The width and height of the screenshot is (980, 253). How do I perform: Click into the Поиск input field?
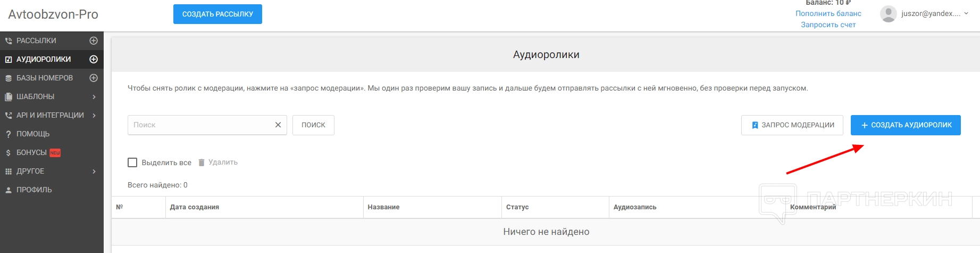click(x=199, y=125)
